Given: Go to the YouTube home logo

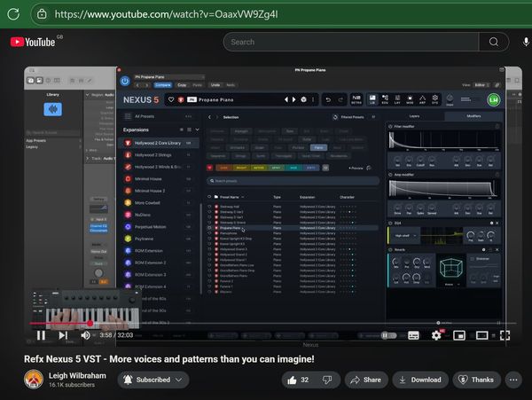Looking at the screenshot, I should coord(33,42).
